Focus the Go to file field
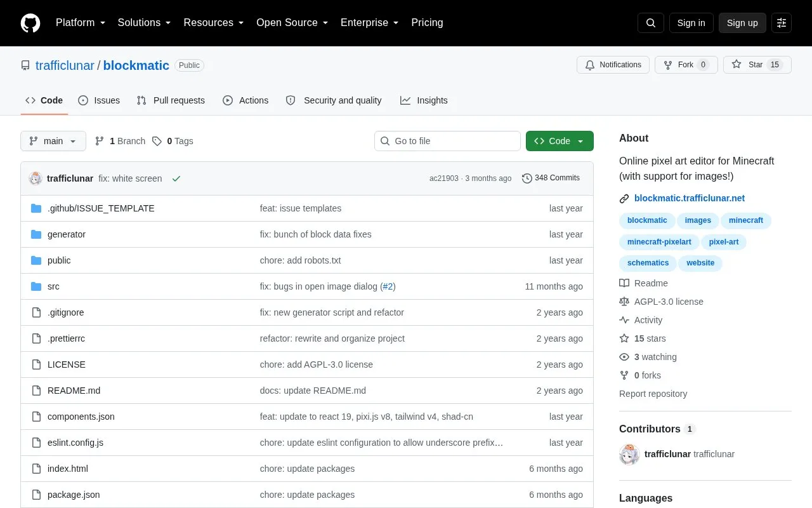 click(x=447, y=141)
